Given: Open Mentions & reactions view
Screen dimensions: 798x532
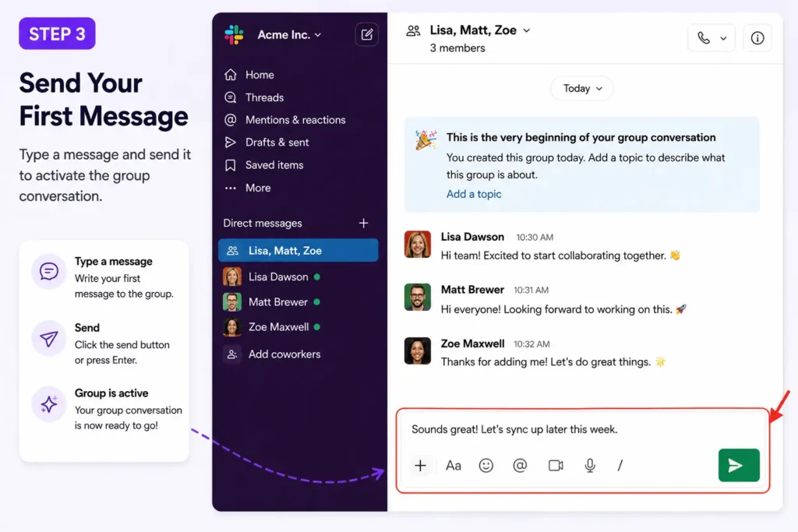Looking at the screenshot, I should click(x=295, y=119).
